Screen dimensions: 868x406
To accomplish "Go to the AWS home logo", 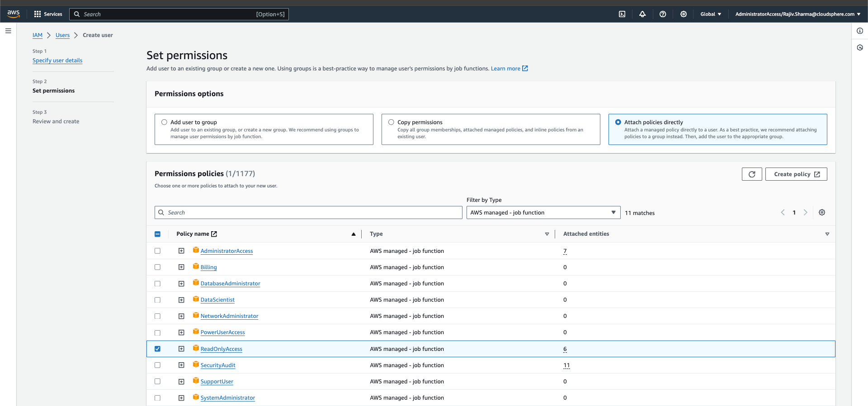I will point(14,14).
